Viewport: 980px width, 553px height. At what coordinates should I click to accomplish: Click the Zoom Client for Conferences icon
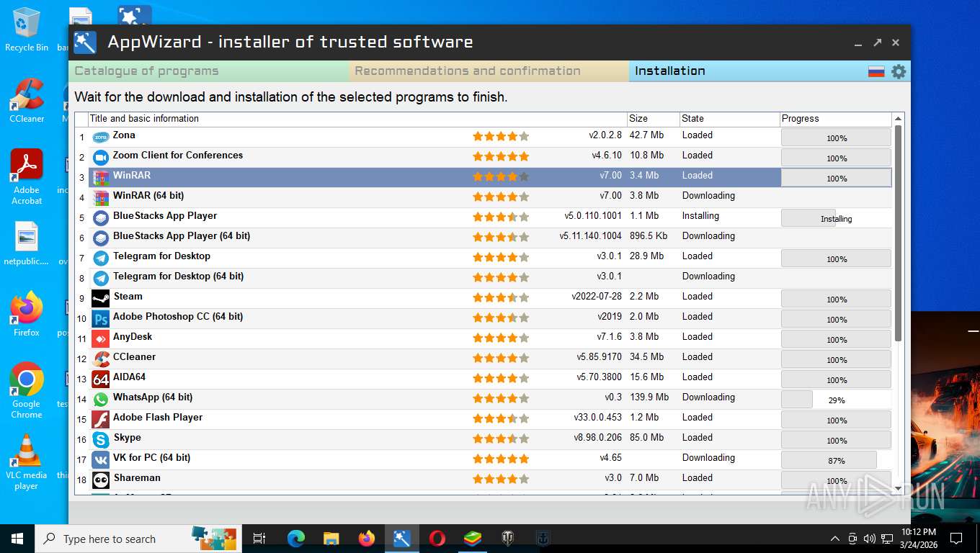101,157
